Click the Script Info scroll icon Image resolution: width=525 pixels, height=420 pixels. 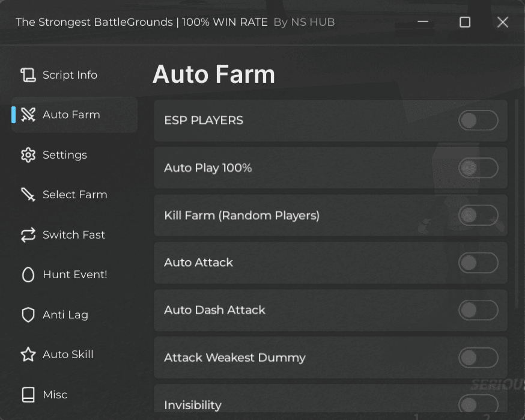pyautogui.click(x=28, y=75)
